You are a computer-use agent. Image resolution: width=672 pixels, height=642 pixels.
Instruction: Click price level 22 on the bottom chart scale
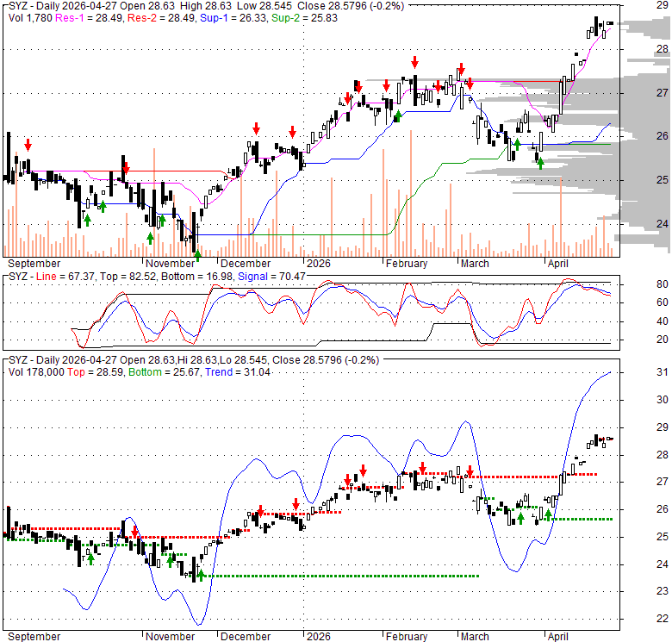click(x=663, y=619)
